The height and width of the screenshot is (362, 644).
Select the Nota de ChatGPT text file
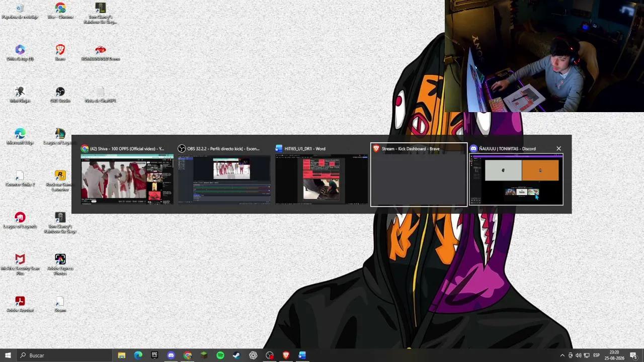pyautogui.click(x=101, y=95)
